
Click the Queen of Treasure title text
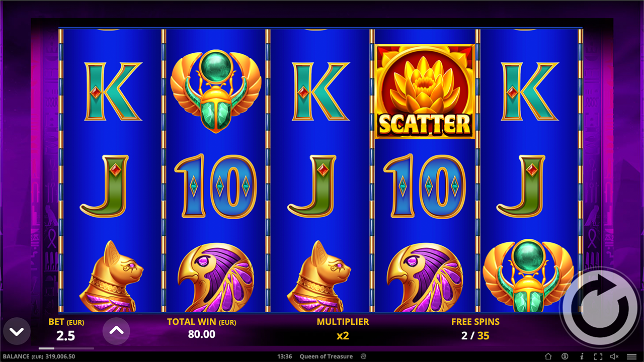tap(326, 356)
